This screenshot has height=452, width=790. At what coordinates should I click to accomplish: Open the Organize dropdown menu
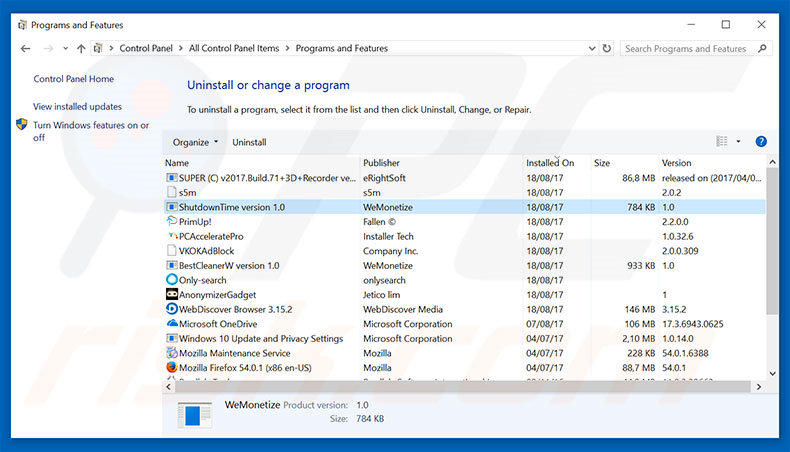[195, 142]
